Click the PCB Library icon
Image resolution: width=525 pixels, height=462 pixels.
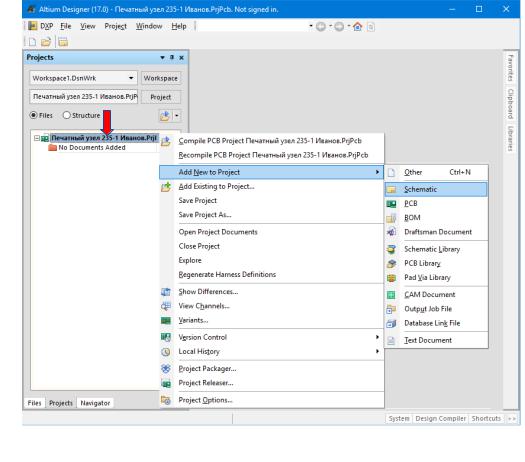pos(391,263)
